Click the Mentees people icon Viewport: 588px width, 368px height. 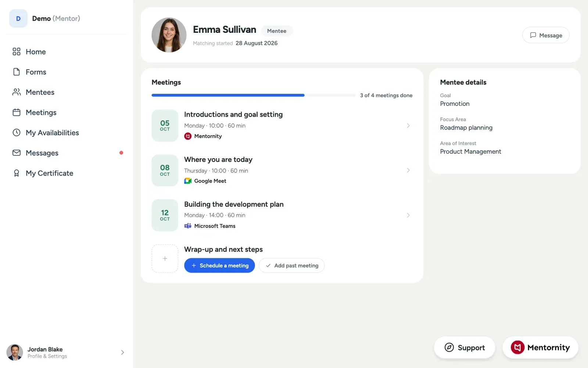tap(17, 92)
